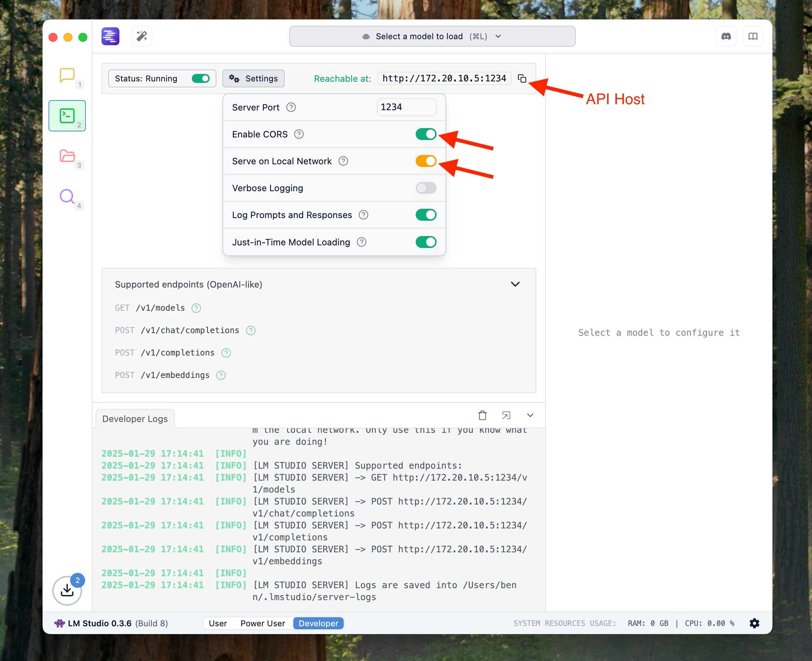Copy the reachable server address
This screenshot has width=812, height=661.
pos(522,78)
